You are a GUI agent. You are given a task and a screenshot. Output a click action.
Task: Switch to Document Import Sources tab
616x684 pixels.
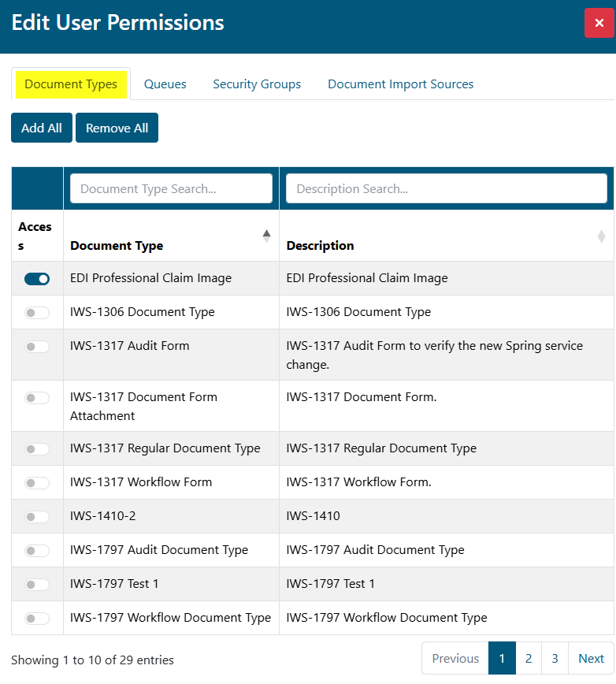tap(400, 84)
